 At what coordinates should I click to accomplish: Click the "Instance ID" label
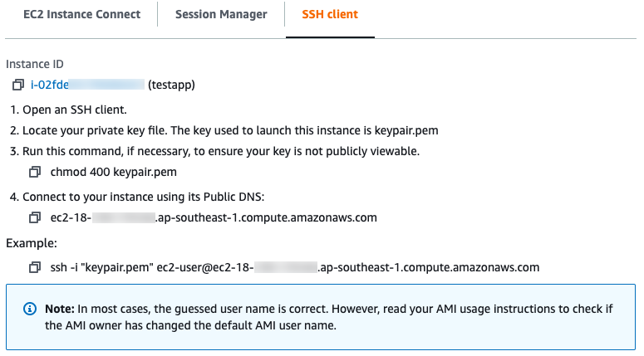35,64
